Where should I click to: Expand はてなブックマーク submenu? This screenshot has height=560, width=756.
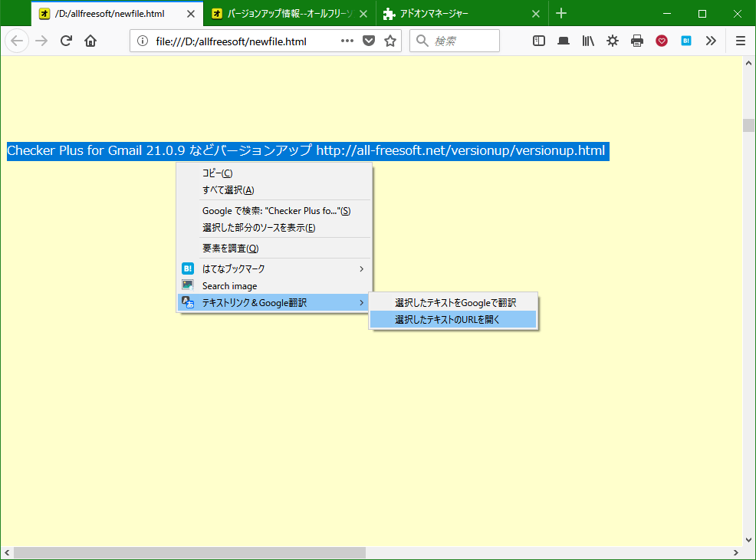tap(274, 268)
